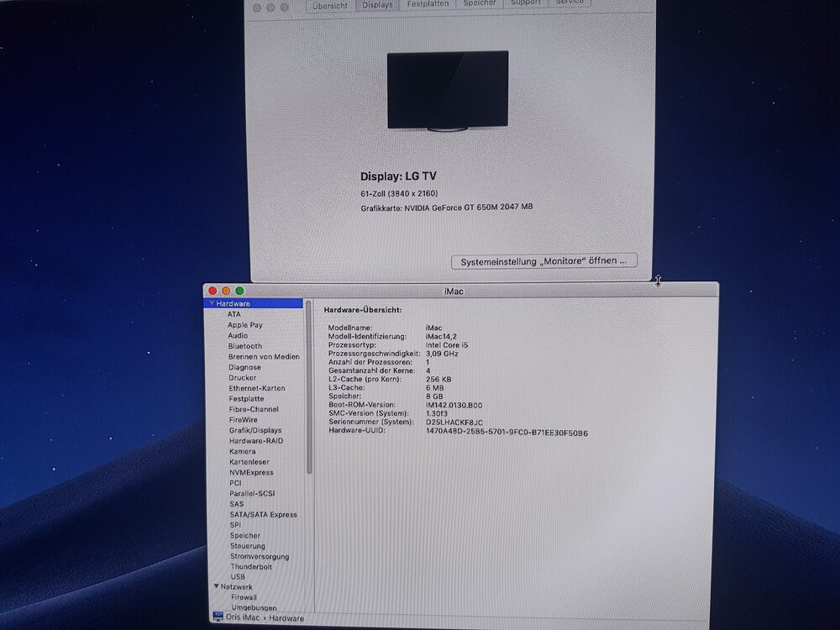Select Bluetooth in the hardware list
Screen dimensions: 840x630
click(244, 346)
